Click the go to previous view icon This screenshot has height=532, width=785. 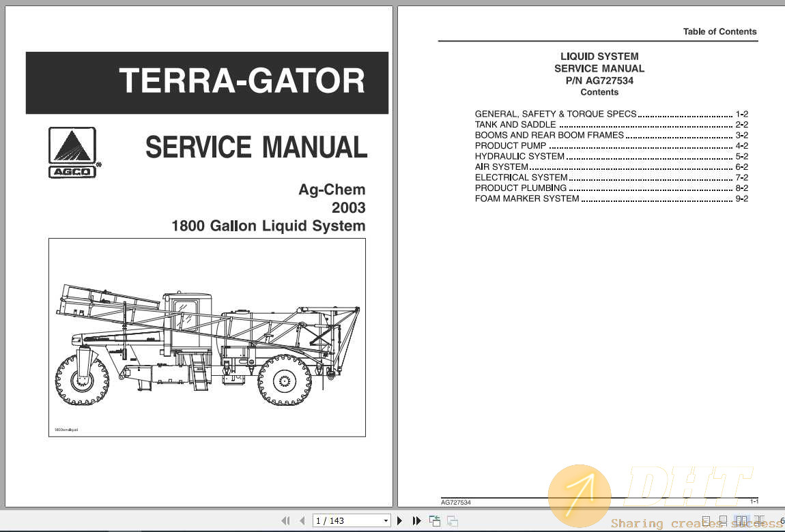435,520
